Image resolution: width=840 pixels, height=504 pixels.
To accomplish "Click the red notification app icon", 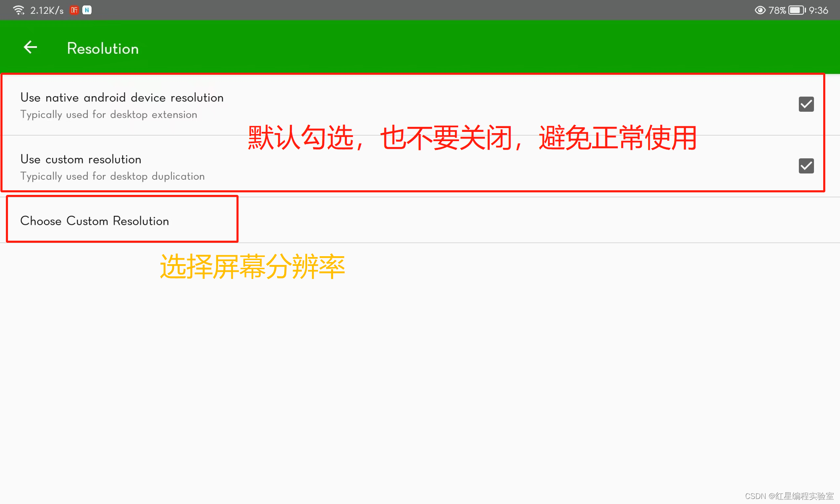I will pyautogui.click(x=74, y=10).
